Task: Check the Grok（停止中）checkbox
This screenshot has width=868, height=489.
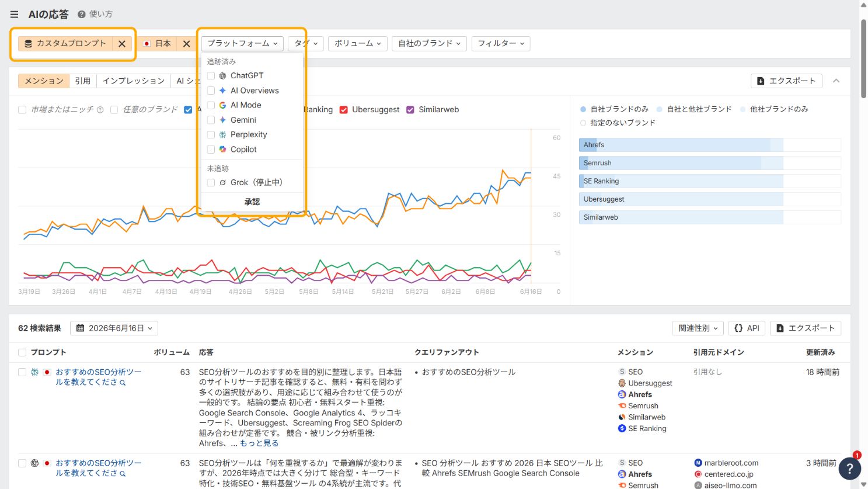Action: 211,183
